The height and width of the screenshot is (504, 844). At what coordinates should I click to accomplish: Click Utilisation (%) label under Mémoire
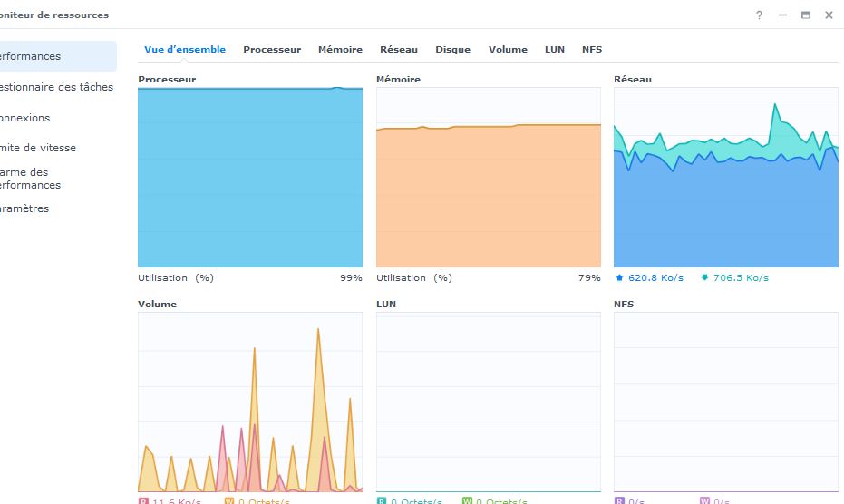(414, 278)
